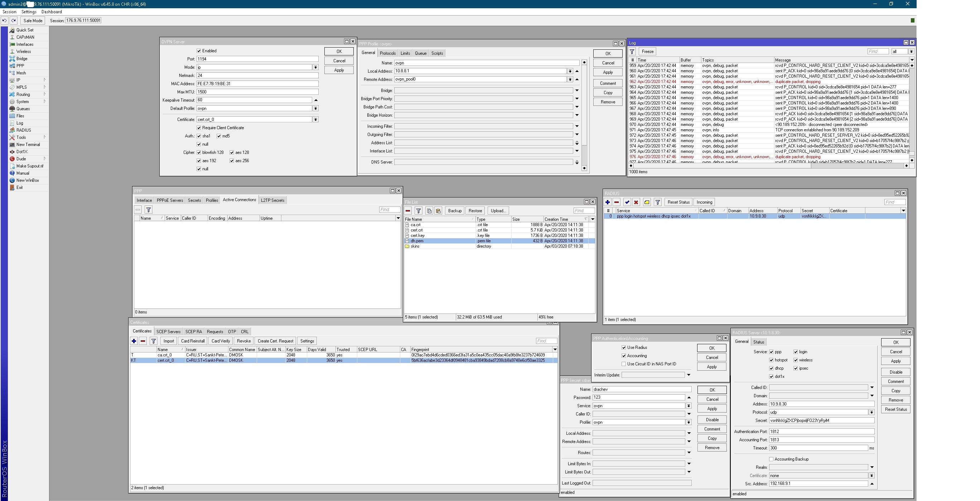
Task: Toggle sha1 Auth checkbox
Action: [x=199, y=136]
